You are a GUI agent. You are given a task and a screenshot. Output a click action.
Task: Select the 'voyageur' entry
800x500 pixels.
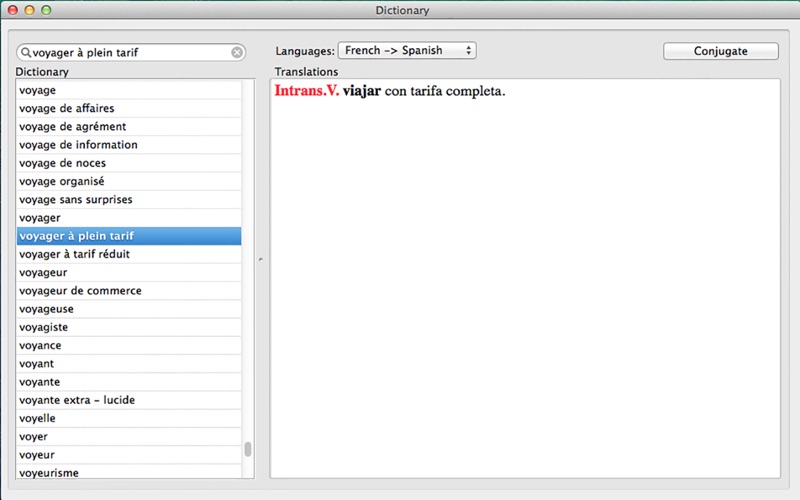pyautogui.click(x=129, y=272)
